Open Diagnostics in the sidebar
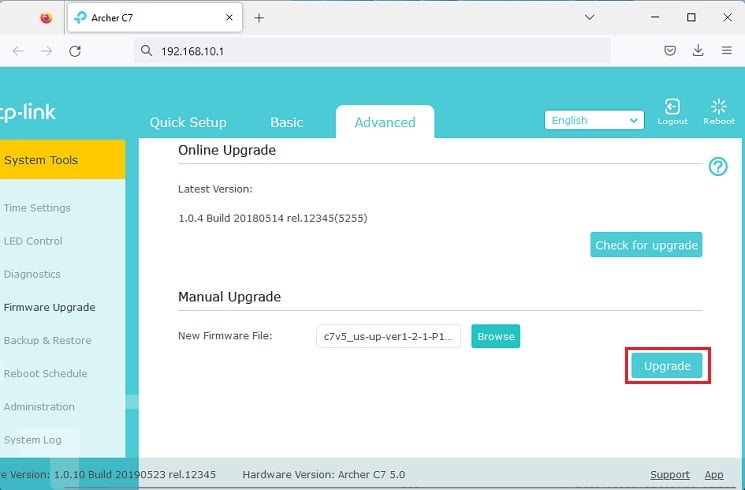 (x=32, y=274)
